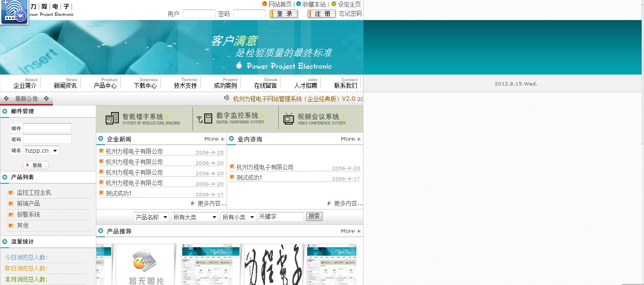Open the 所有小类 subcategory dropdown

coord(239,217)
